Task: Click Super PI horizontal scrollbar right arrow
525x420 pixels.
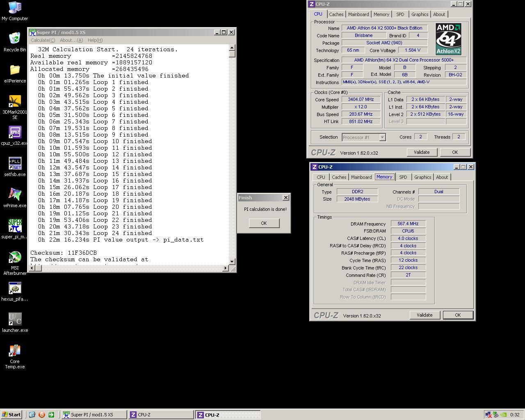Action: tap(226, 268)
